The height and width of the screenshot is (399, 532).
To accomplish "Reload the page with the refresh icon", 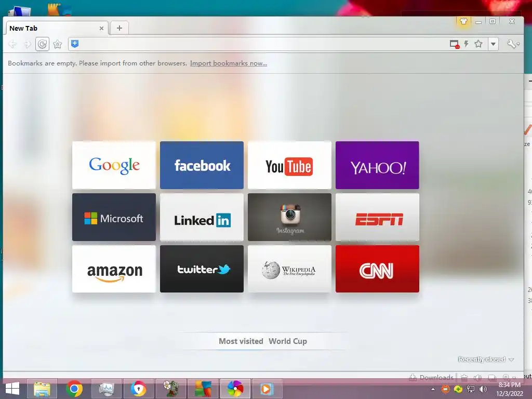I will 43,44.
